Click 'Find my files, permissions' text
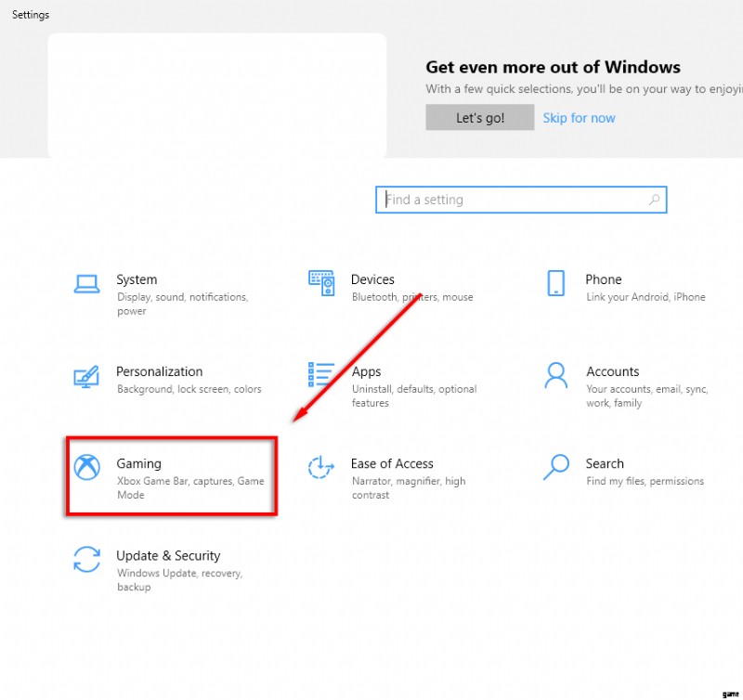This screenshot has width=743, height=700. point(645,481)
